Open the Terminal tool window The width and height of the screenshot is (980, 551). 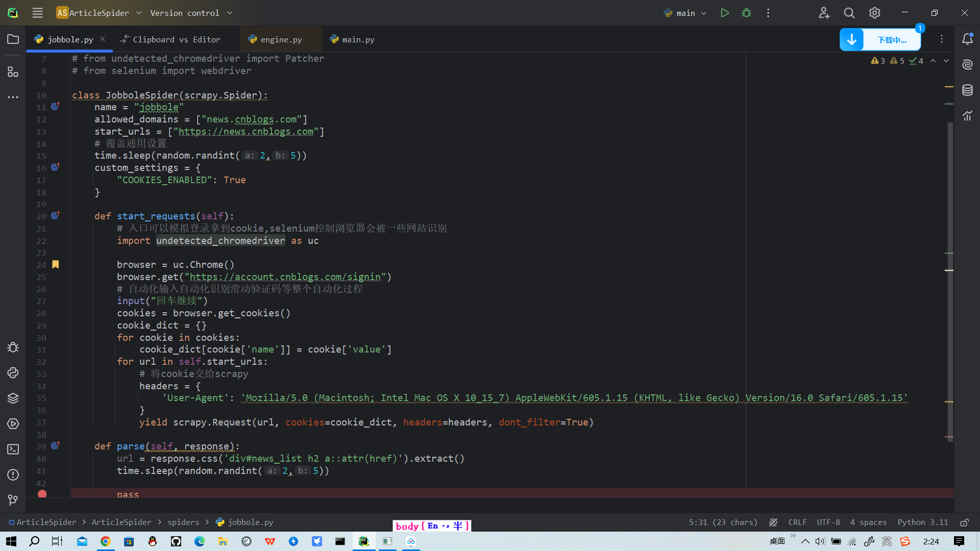click(13, 449)
